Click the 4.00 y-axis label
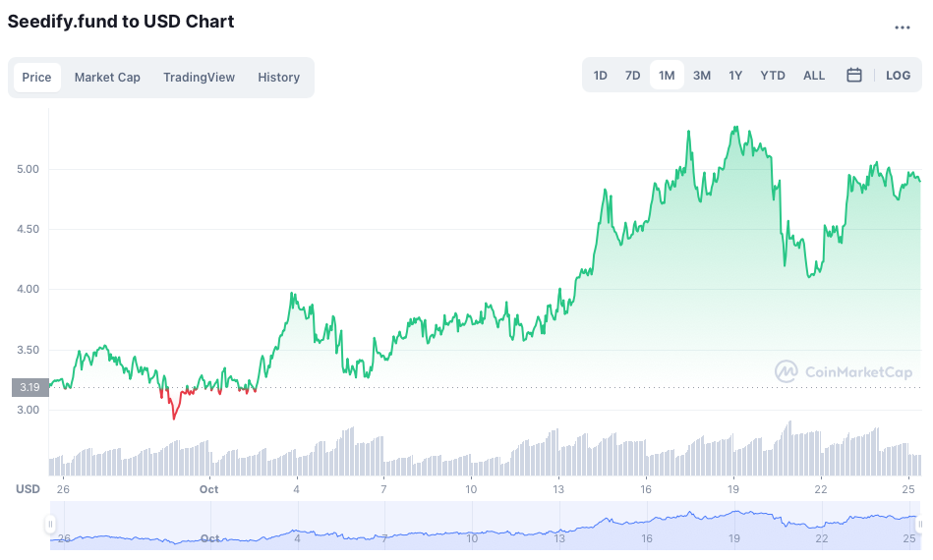The image size is (933, 560). [28, 289]
